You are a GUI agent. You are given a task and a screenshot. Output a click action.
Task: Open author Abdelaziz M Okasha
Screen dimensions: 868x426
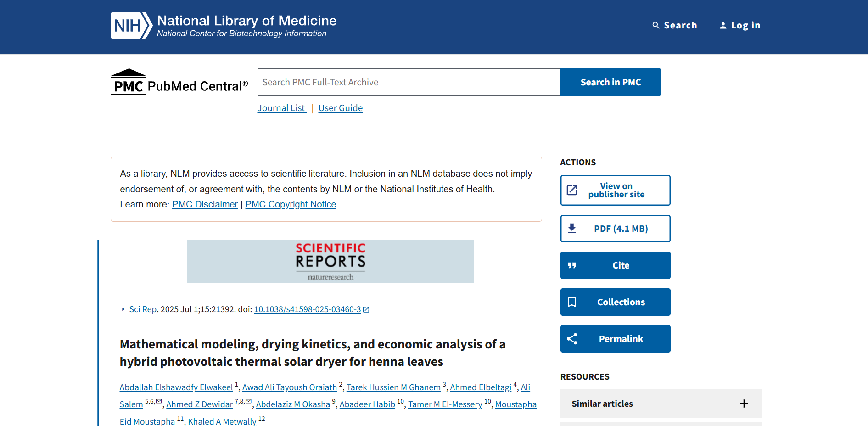pos(293,404)
